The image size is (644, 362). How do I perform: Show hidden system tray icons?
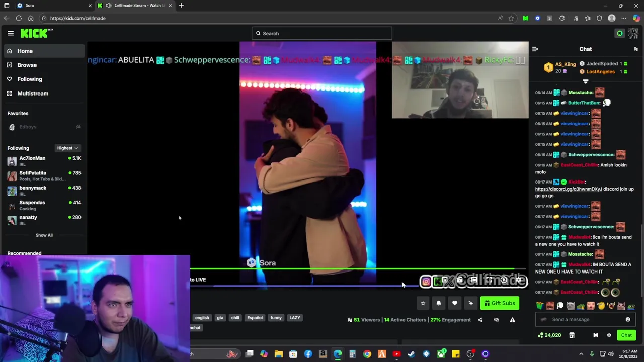[581, 354]
